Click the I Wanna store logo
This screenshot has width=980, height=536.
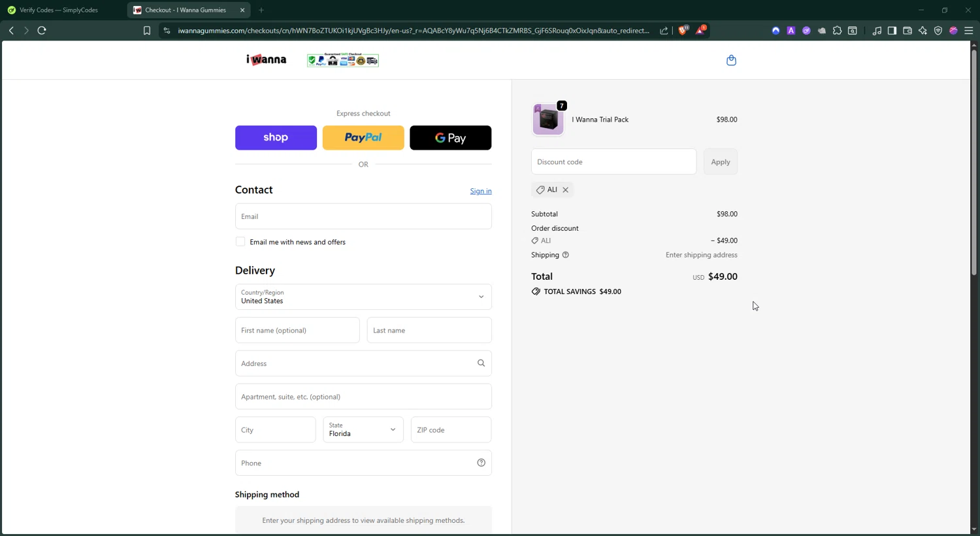tap(267, 59)
